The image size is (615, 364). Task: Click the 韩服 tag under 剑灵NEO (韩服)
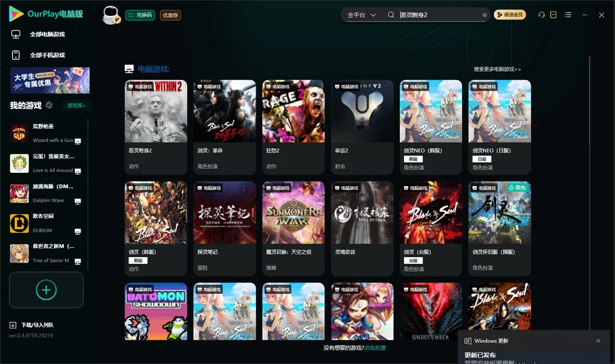pos(413,159)
